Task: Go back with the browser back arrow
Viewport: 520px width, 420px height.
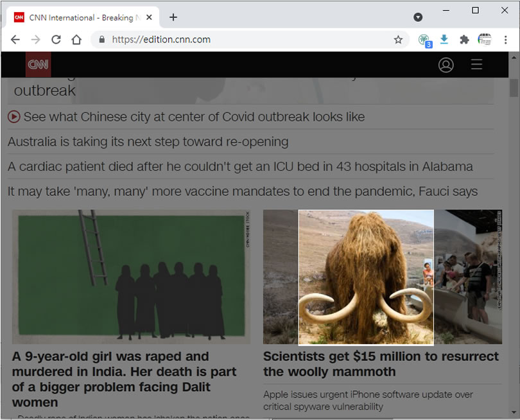Action: tap(15, 40)
